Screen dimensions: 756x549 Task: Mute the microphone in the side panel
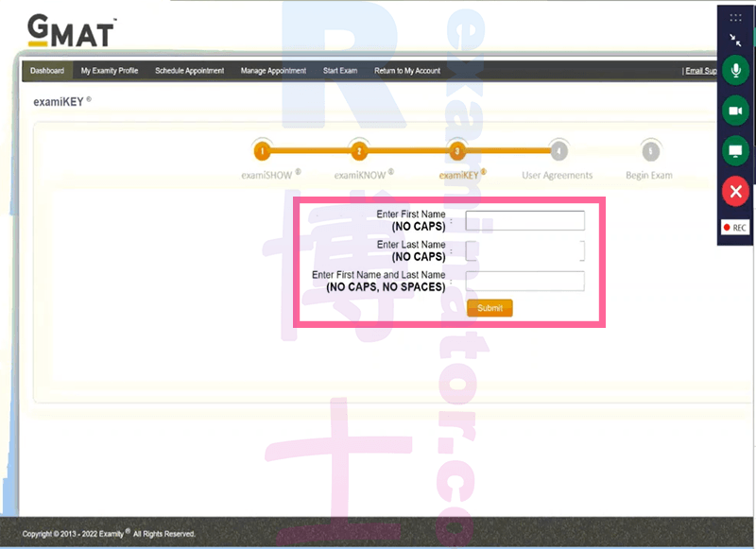point(736,70)
